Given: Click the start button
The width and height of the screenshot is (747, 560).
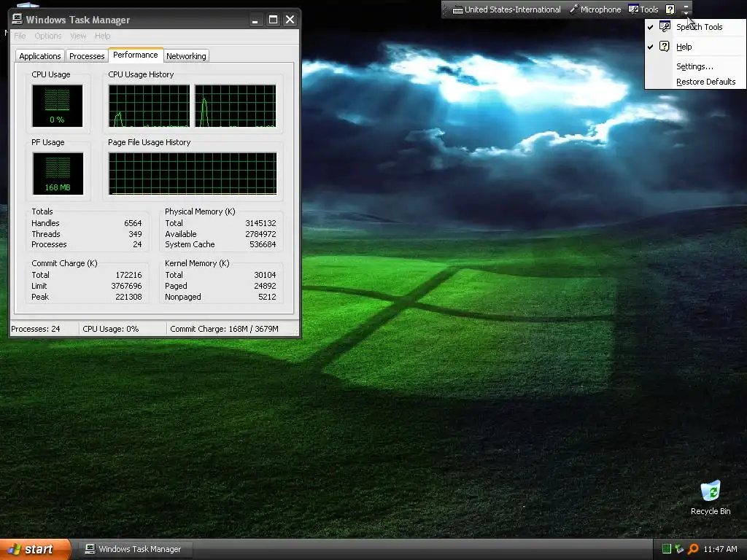Looking at the screenshot, I should coord(35,549).
